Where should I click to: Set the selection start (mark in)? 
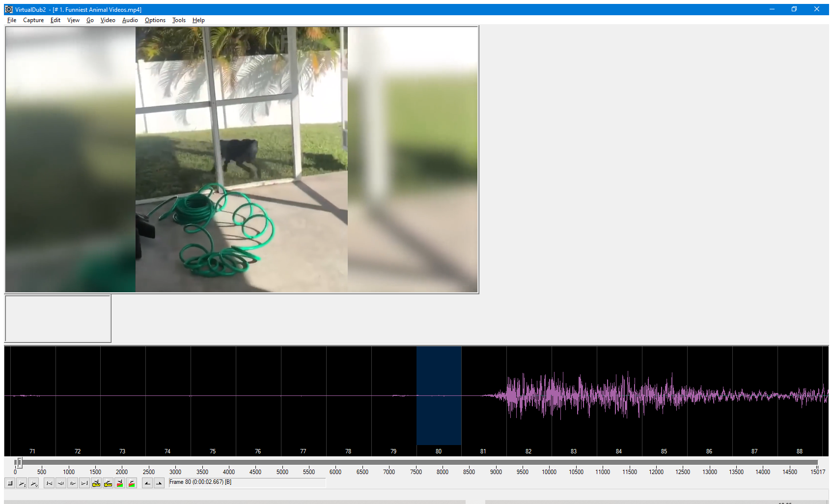147,483
